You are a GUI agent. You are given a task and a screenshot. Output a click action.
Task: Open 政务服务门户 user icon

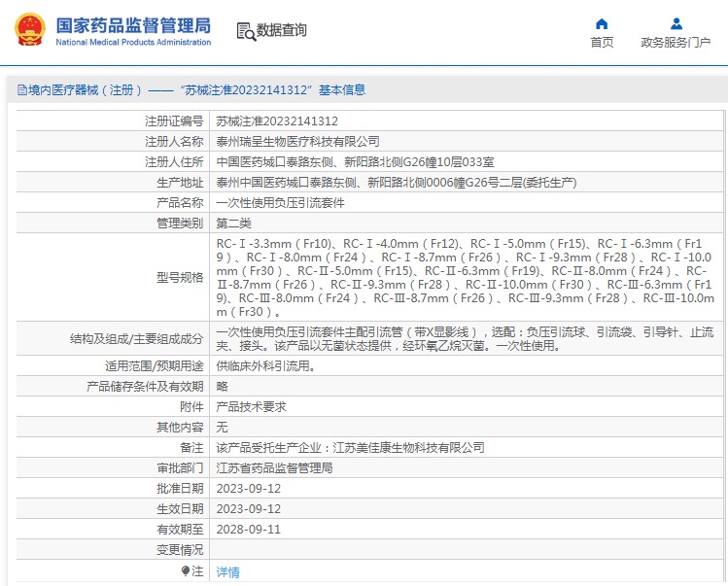point(676,23)
